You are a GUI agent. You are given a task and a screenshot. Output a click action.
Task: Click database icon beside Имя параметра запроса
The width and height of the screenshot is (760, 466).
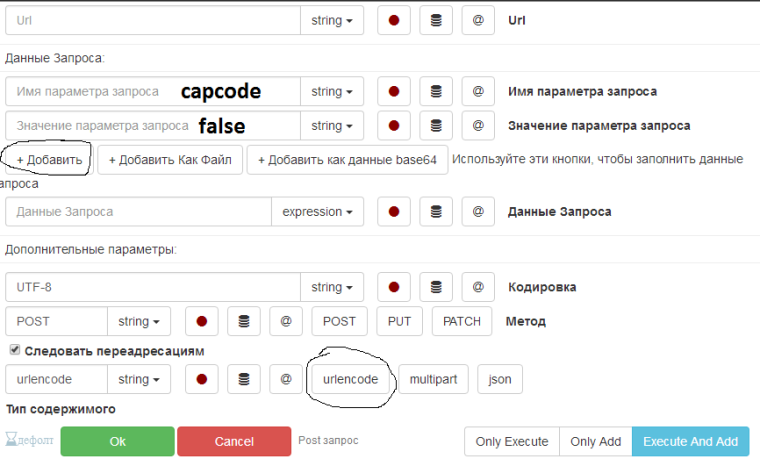436,92
